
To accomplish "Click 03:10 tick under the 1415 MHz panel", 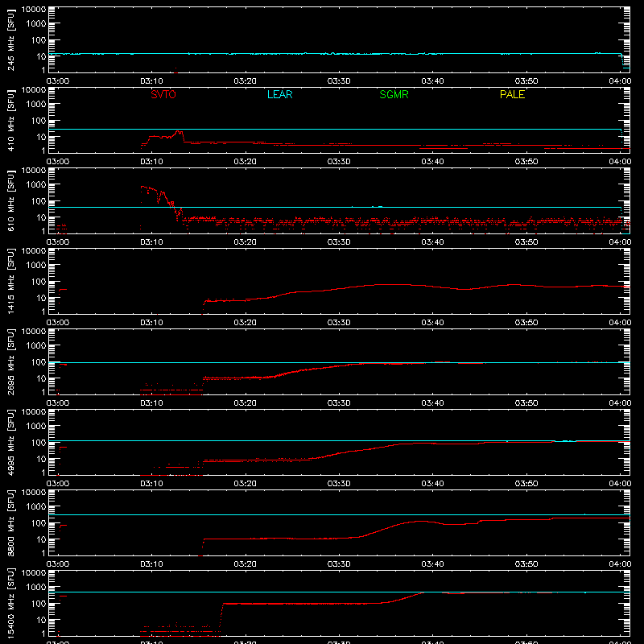I will point(151,323).
